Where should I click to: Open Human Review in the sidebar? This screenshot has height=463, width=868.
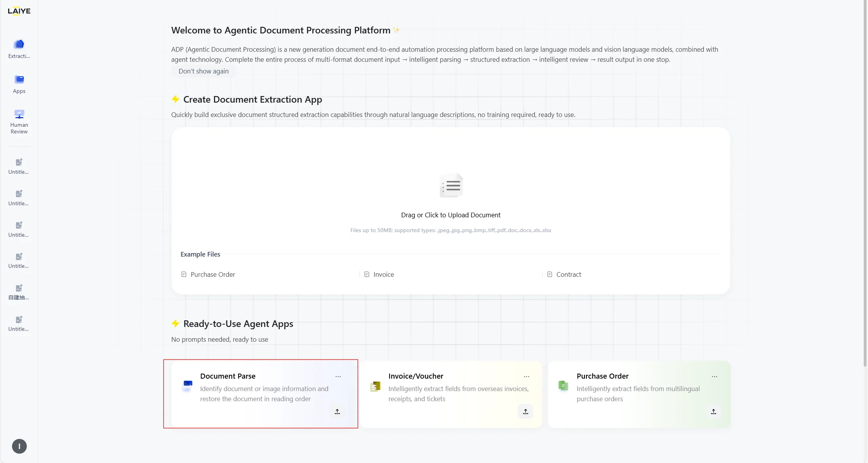[19, 122]
